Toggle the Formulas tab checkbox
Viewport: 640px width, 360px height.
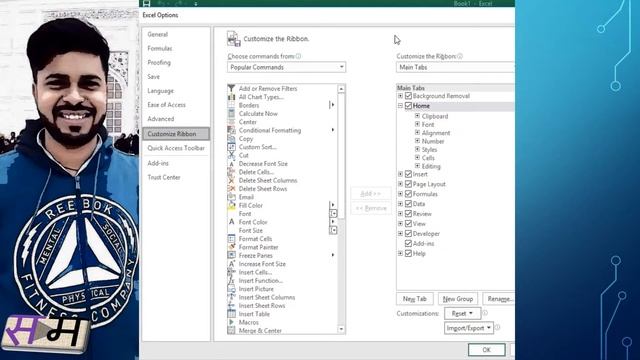pyautogui.click(x=408, y=194)
